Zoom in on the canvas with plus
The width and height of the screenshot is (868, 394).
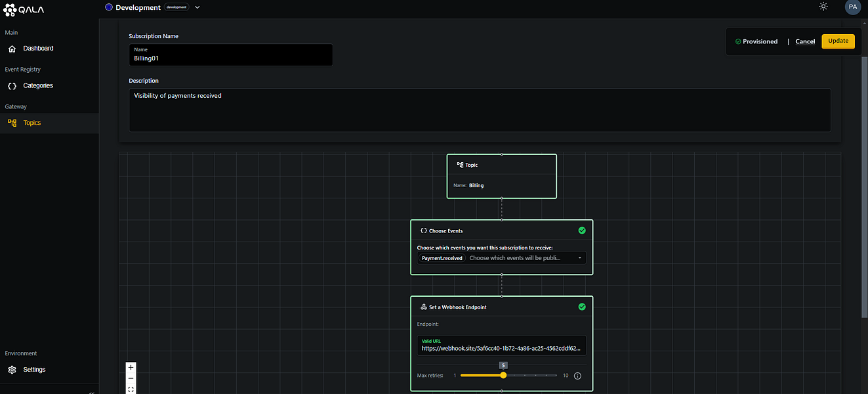pyautogui.click(x=131, y=367)
